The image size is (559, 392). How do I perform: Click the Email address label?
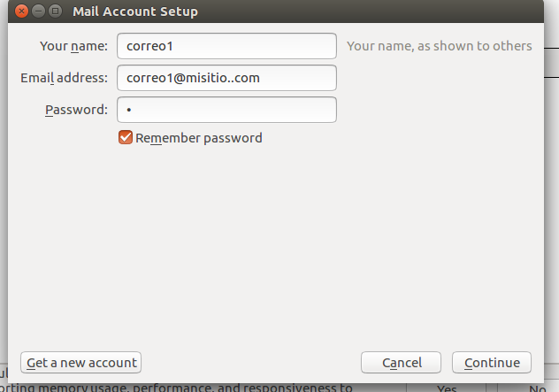tap(65, 78)
